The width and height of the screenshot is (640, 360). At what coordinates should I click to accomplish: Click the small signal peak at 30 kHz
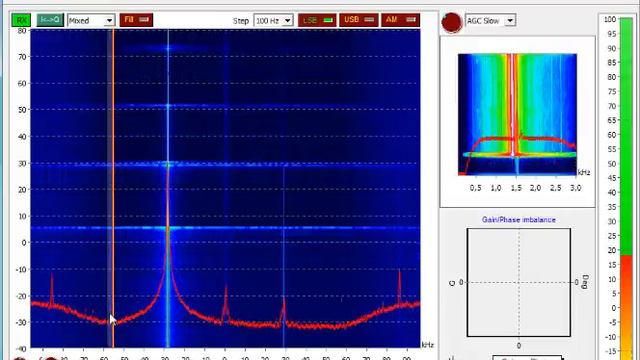click(283, 312)
